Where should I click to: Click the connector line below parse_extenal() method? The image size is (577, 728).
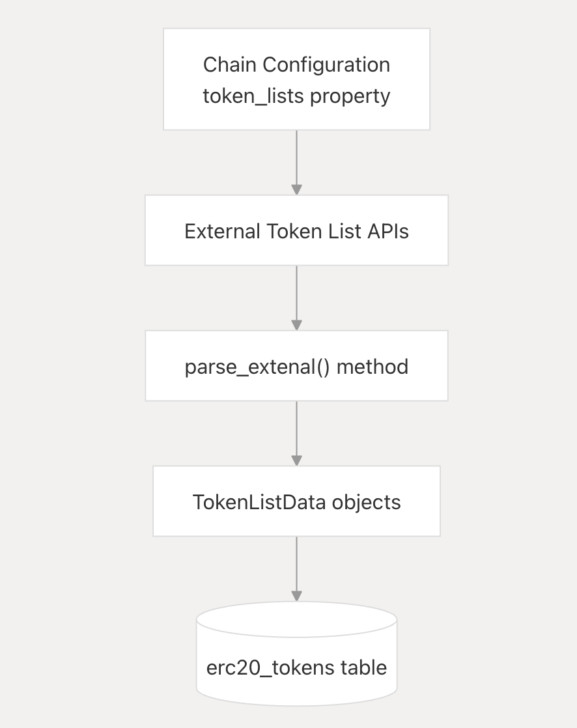pyautogui.click(x=296, y=427)
